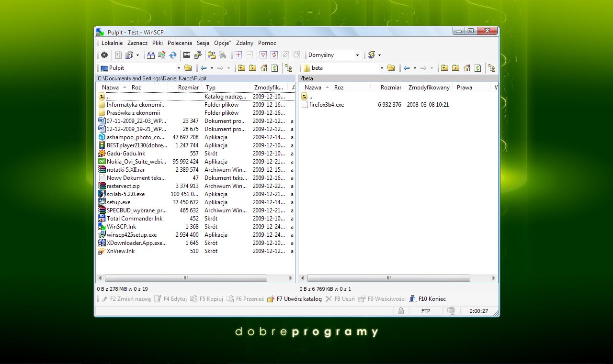Sort local panel by Typ column

pyautogui.click(x=226, y=88)
